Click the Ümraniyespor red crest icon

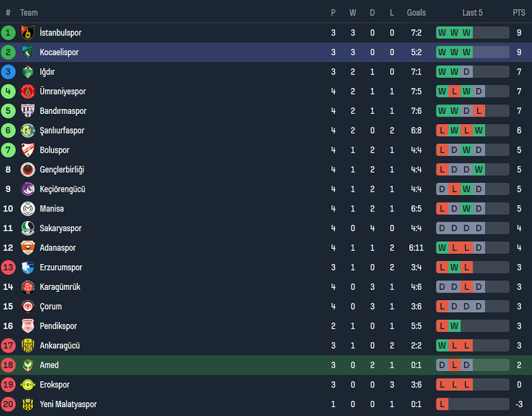(x=27, y=91)
